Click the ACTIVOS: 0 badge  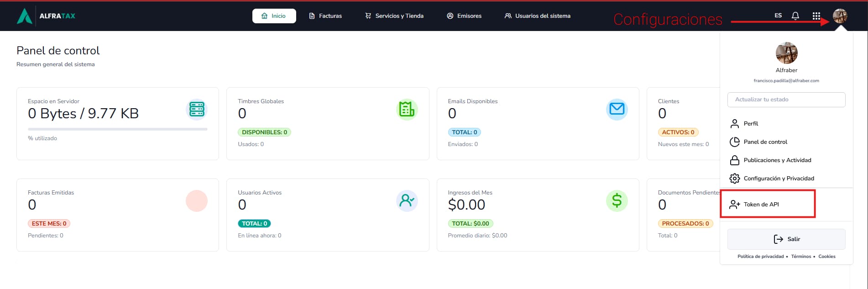click(x=678, y=132)
